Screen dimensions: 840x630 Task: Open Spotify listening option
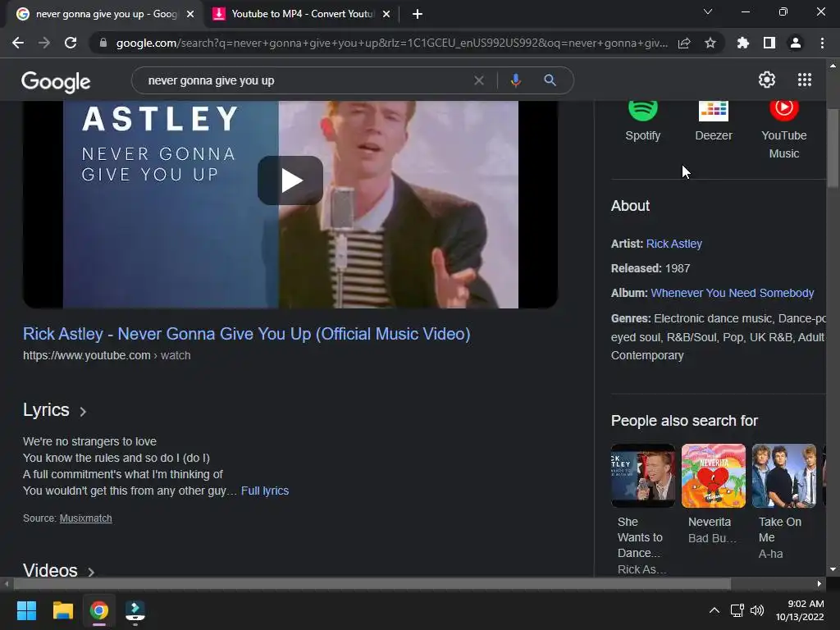pos(643,121)
